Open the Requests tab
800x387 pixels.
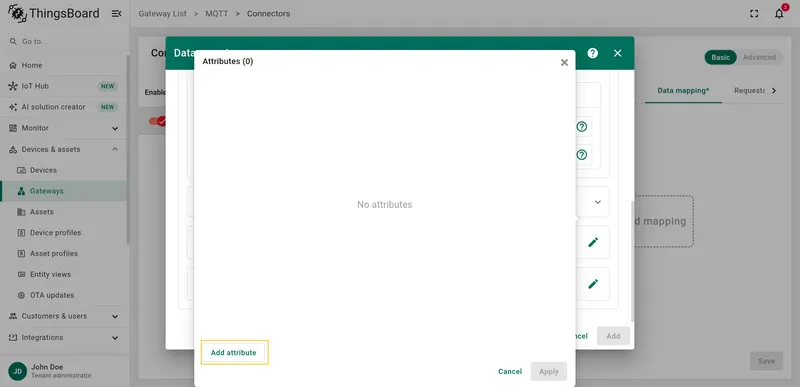tap(749, 91)
